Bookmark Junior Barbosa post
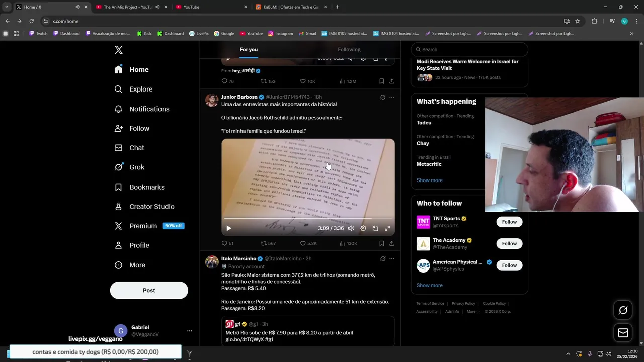This screenshot has width=644, height=362. tap(382, 243)
